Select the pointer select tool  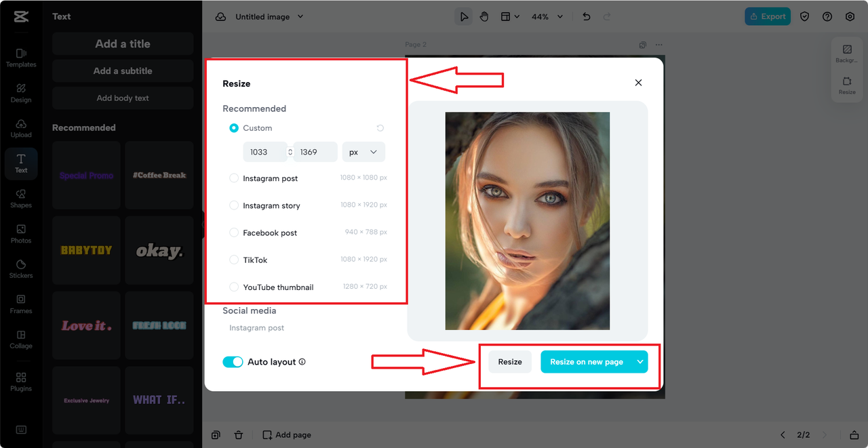click(464, 17)
